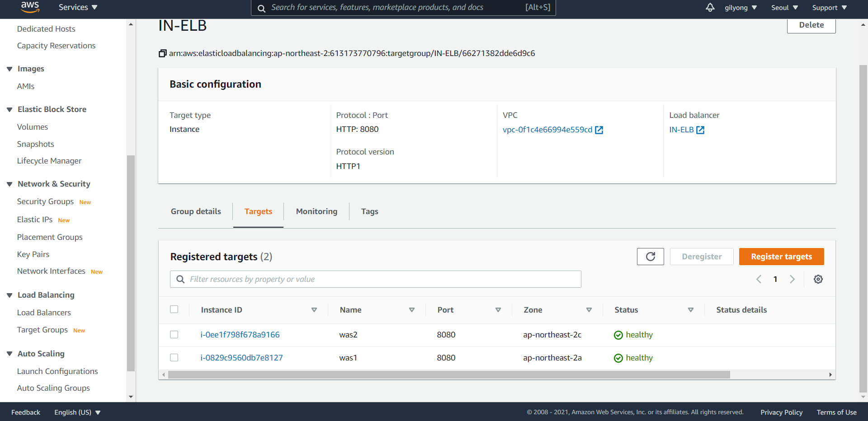868x421 pixels.
Task: Open Capacity Reservations in sidebar
Action: tap(56, 46)
